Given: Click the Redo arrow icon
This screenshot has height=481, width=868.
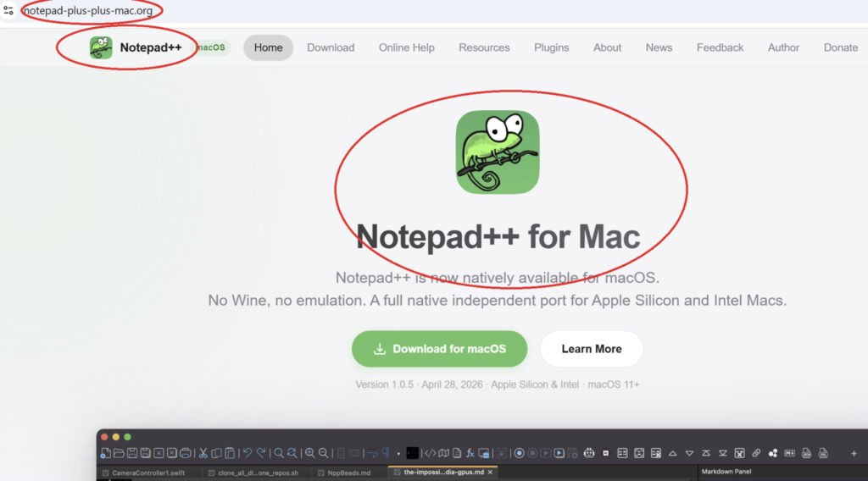Looking at the screenshot, I should coord(261,453).
